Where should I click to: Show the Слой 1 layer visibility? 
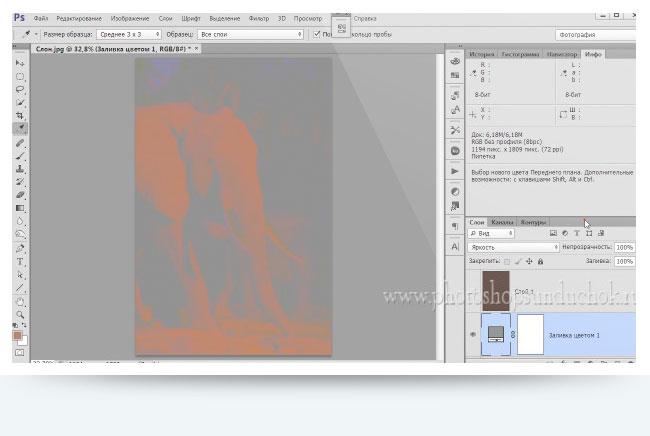(473, 291)
